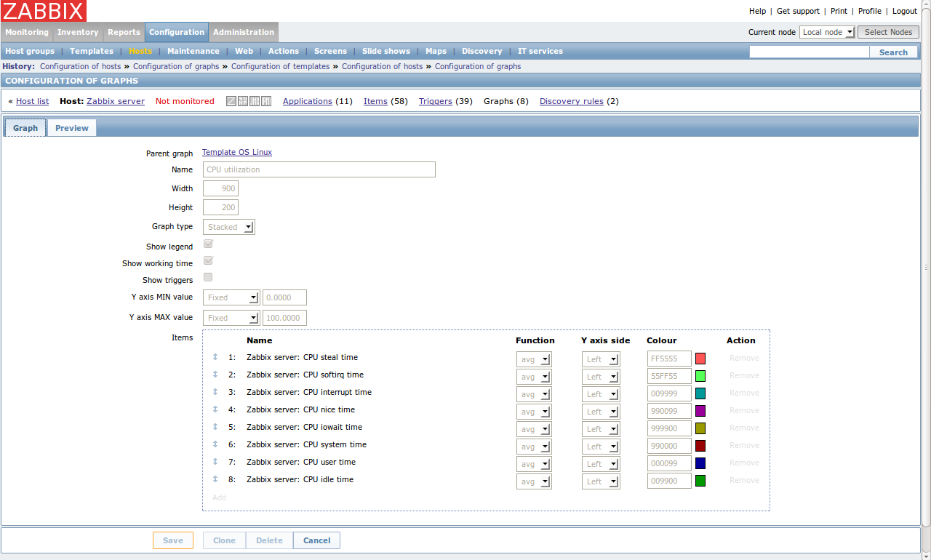This screenshot has height=560, width=931.
Task: Open Y axis side dropdown for CPU idle time
Action: 601,481
